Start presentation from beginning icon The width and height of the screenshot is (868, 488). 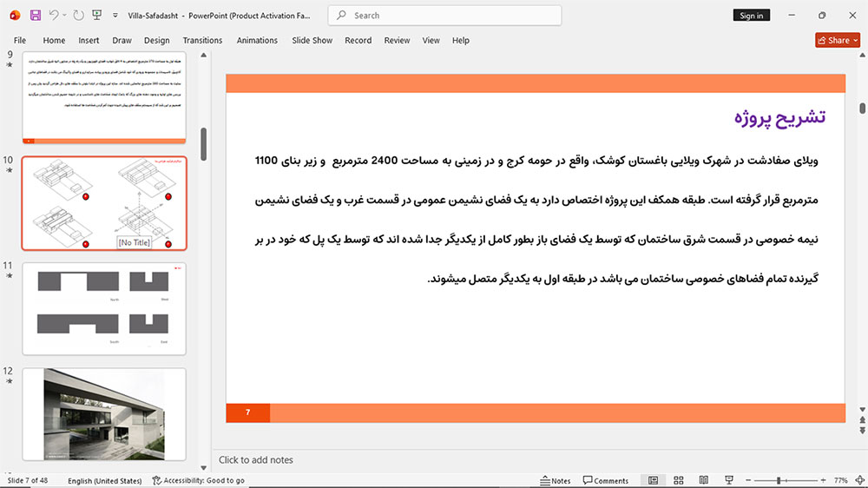pos(97,15)
